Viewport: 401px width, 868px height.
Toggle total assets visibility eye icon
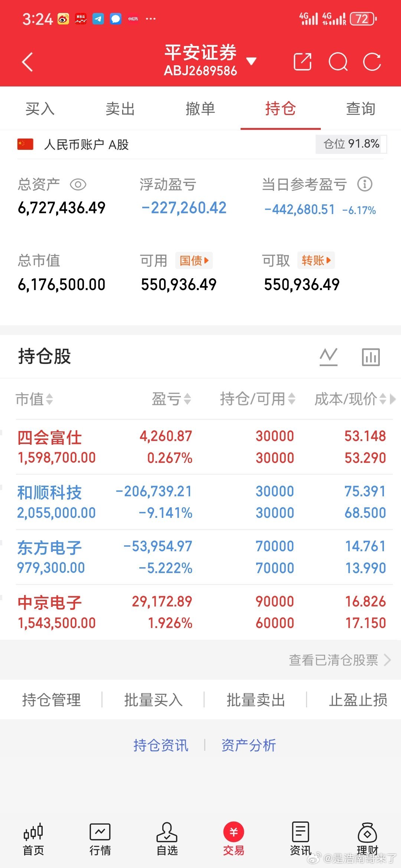tap(78, 184)
